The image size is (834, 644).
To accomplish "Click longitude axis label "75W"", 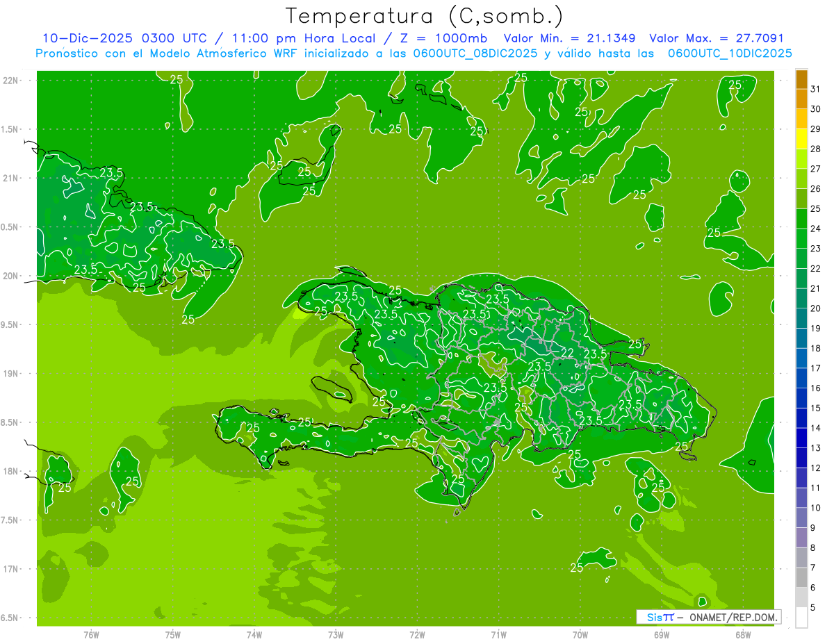I will click(173, 634).
